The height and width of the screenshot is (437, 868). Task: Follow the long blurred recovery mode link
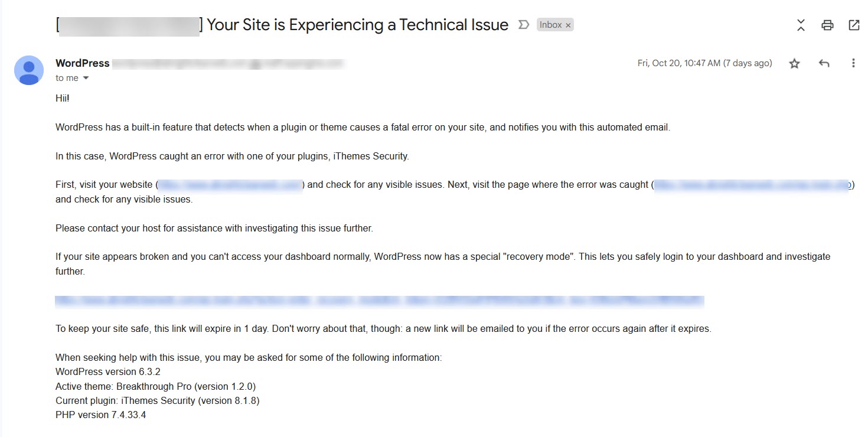pos(379,301)
